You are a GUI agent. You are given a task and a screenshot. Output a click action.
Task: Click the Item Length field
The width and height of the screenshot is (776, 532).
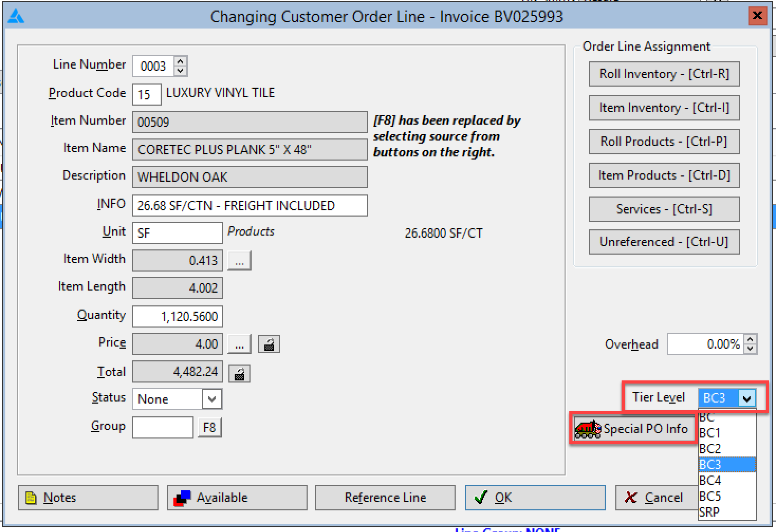coord(177,288)
